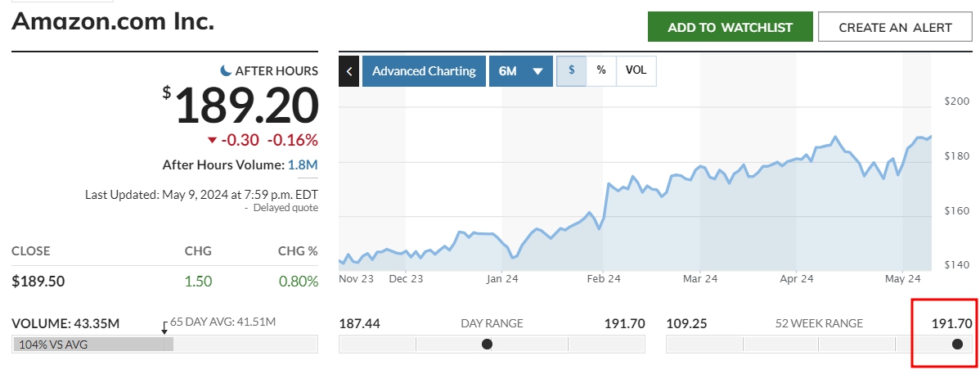Screen dimensions: 980x374
Task: Open Advanced Charting
Action: (424, 71)
